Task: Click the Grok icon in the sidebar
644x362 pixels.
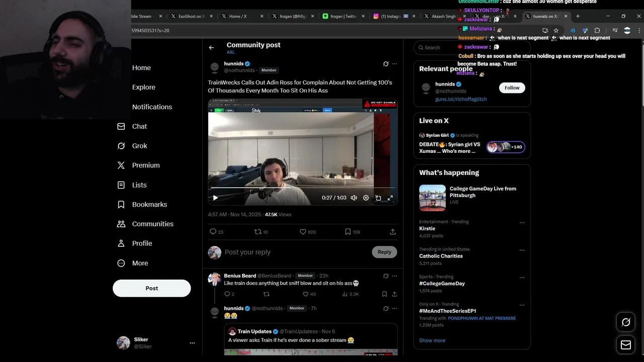Action: 121,146
